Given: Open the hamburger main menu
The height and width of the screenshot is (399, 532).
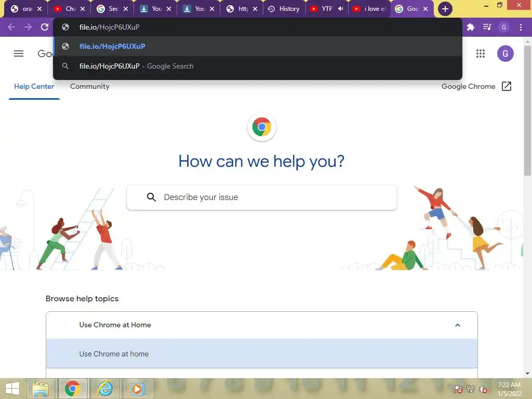Looking at the screenshot, I should 19,54.
